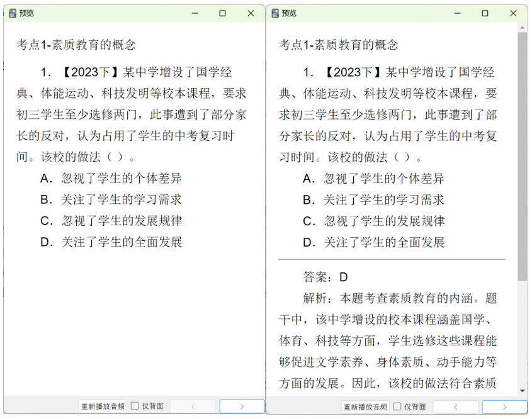532x419 pixels.
Task: Click option B 关注了学生的学习需求 in left window
Action: click(111, 199)
